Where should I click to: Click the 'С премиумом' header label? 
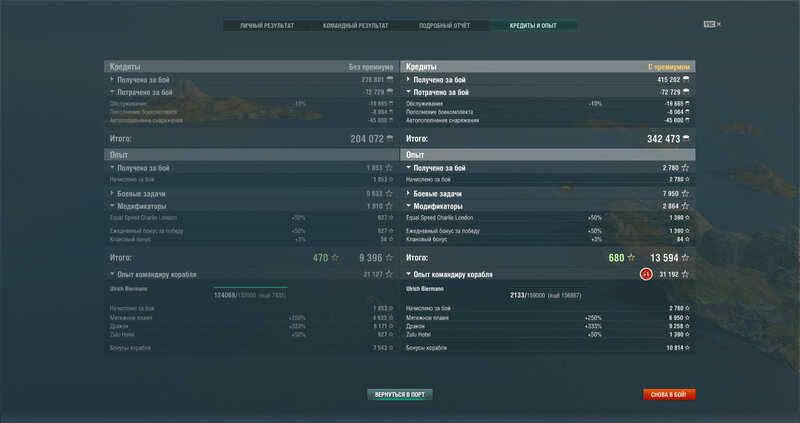pyautogui.click(x=669, y=67)
